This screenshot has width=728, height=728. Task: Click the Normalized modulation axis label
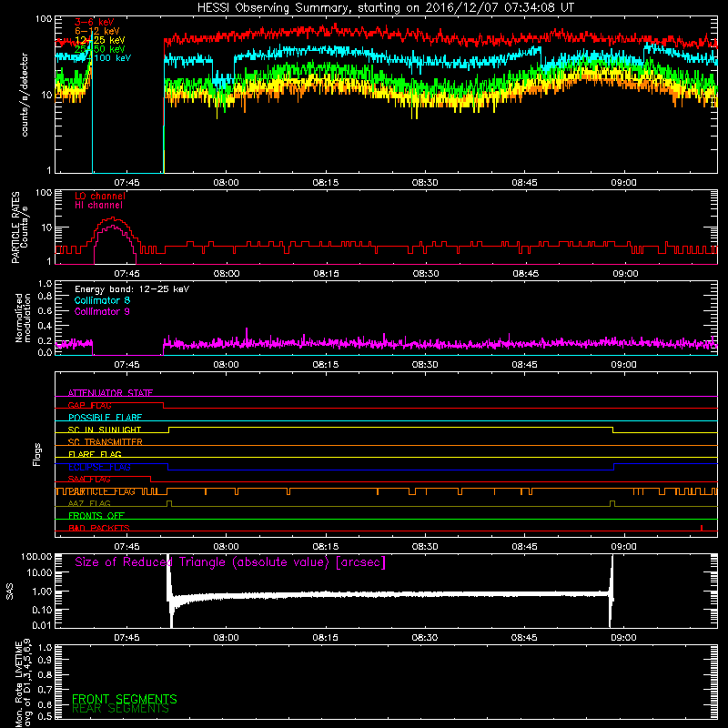pyautogui.click(x=23, y=318)
